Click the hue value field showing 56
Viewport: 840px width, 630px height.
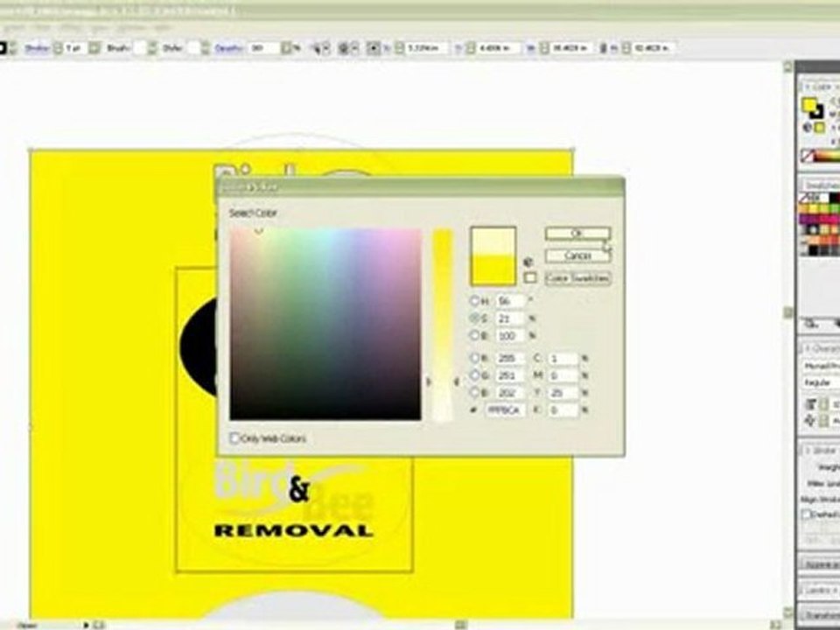click(509, 301)
